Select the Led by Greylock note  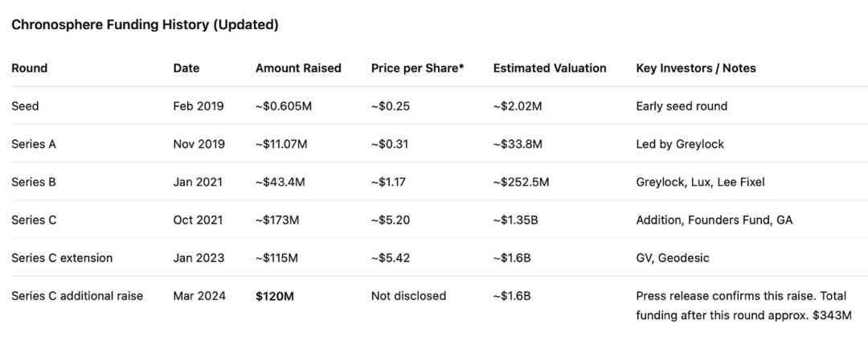pyautogui.click(x=680, y=144)
